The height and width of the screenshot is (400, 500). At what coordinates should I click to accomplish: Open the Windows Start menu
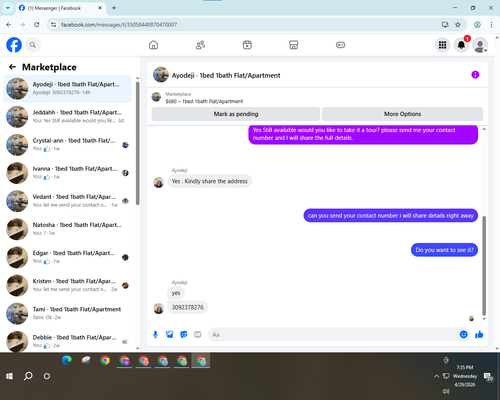pyautogui.click(x=9, y=376)
